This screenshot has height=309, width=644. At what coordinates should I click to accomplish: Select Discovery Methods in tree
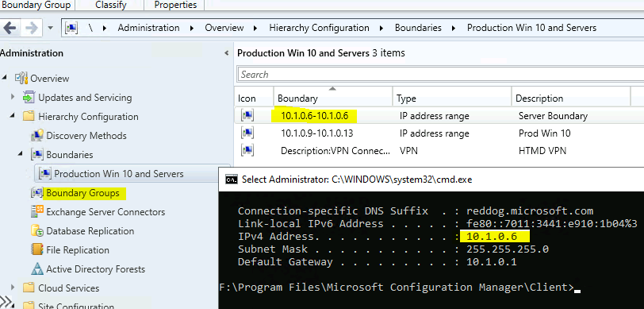[x=86, y=135]
